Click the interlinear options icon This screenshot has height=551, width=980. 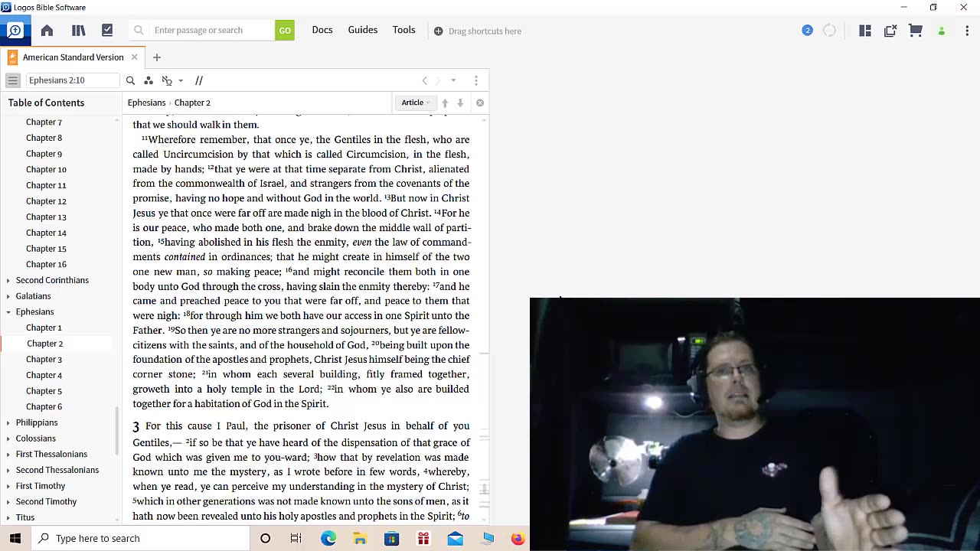pos(167,80)
